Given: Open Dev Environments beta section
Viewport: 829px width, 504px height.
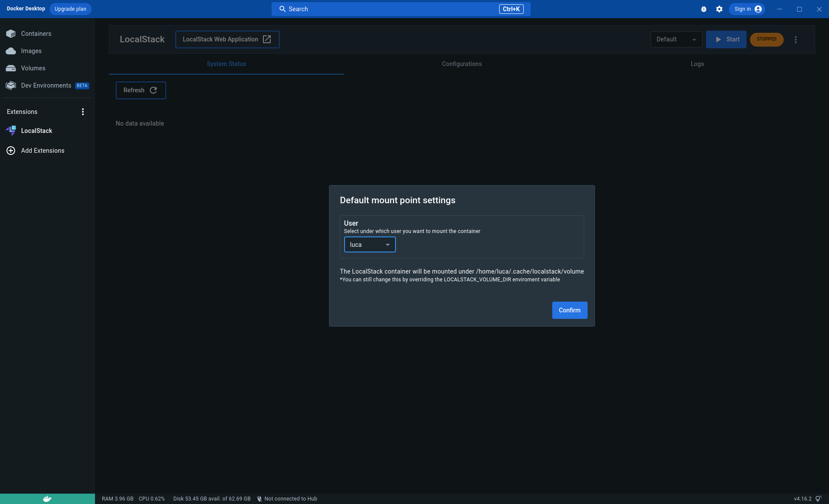Looking at the screenshot, I should coord(46,85).
